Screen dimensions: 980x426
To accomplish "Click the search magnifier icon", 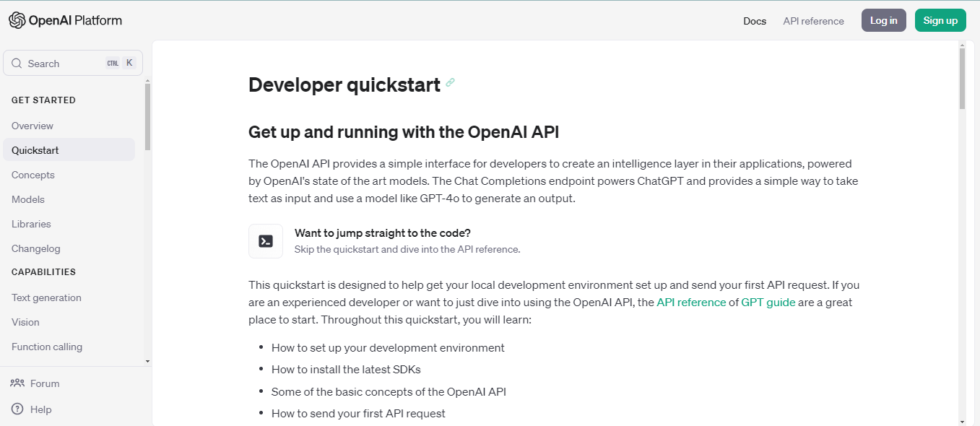I will [16, 63].
